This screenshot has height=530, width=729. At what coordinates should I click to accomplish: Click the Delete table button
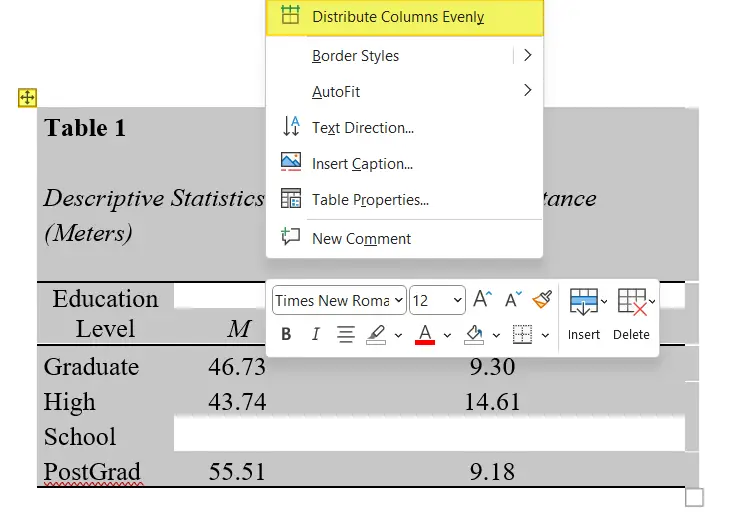pyautogui.click(x=632, y=315)
